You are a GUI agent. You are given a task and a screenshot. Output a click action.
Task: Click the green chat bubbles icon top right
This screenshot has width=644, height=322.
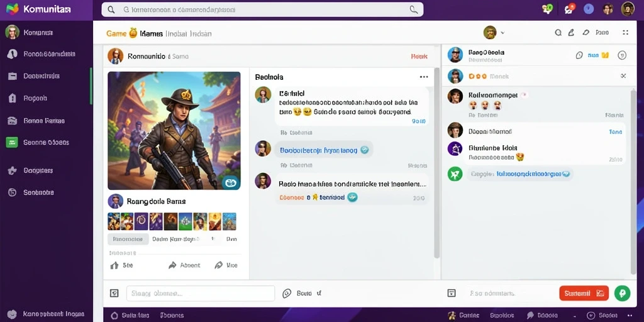coord(547,9)
